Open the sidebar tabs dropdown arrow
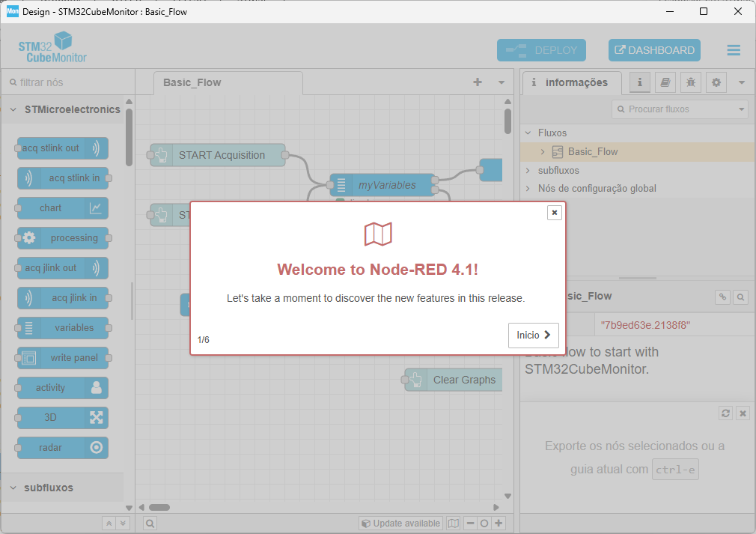The width and height of the screenshot is (756, 534). point(742,82)
